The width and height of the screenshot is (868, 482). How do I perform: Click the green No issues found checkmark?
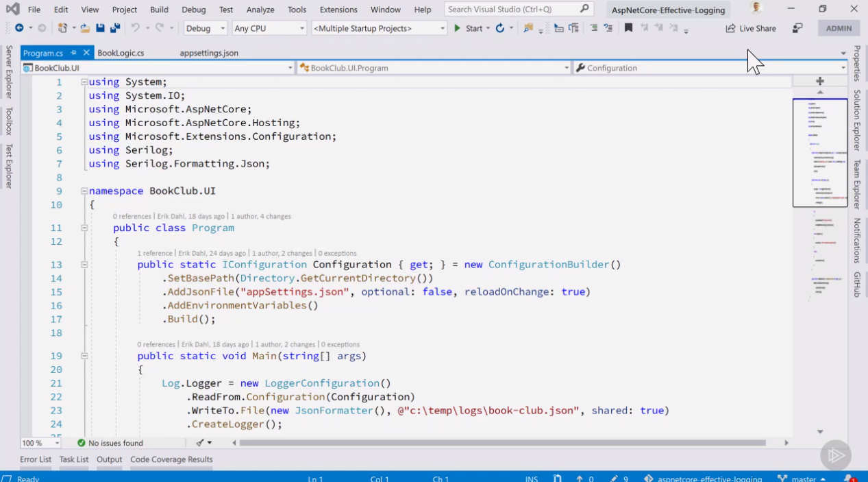pos(82,443)
